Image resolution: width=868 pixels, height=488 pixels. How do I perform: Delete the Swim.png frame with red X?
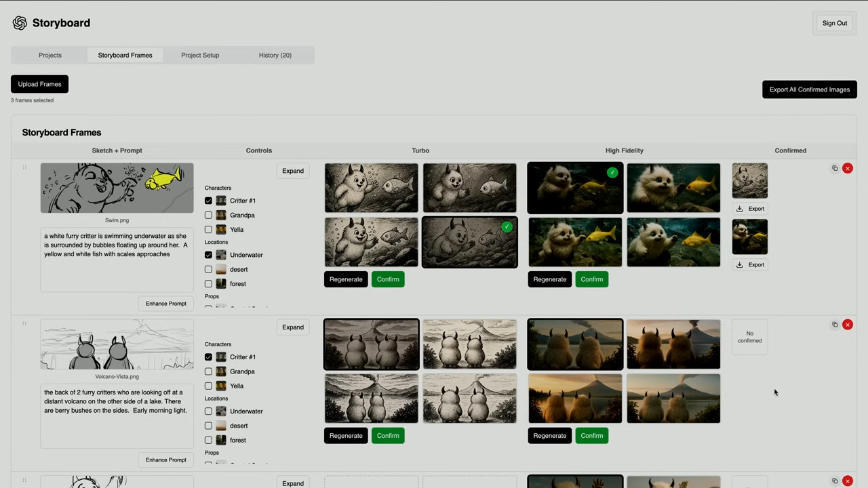[848, 168]
